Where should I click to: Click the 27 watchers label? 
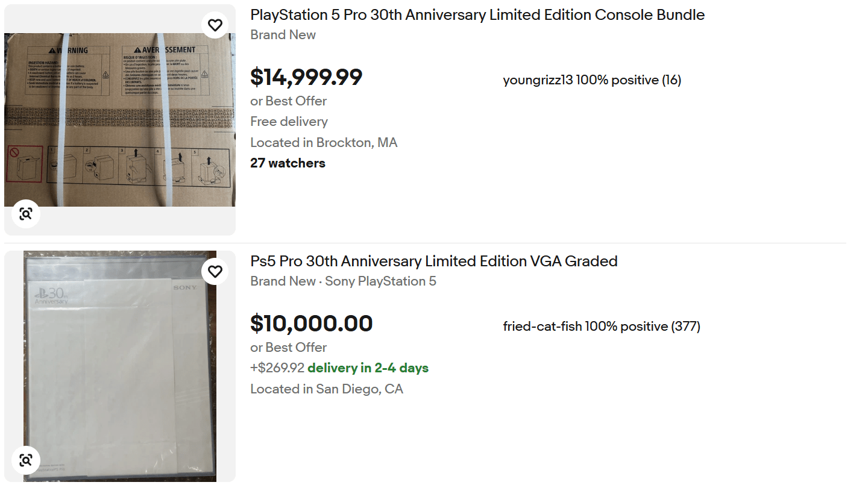point(288,163)
